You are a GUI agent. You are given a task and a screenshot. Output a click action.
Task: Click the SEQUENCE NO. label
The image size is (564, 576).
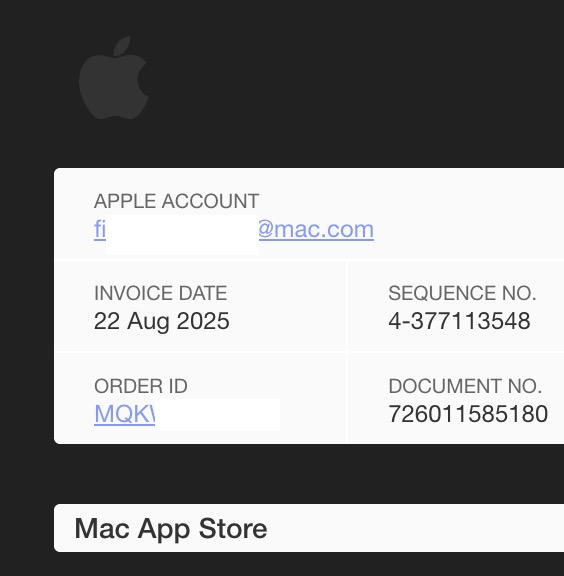pos(462,293)
